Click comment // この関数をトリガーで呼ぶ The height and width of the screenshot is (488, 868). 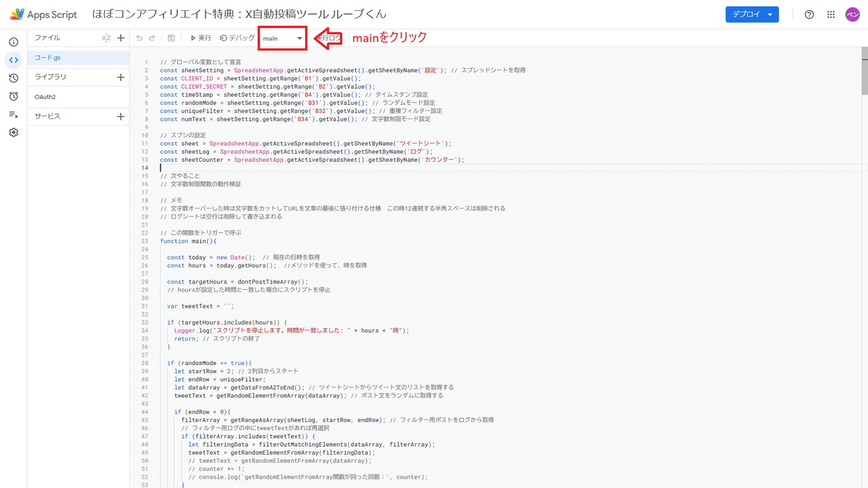[200, 233]
